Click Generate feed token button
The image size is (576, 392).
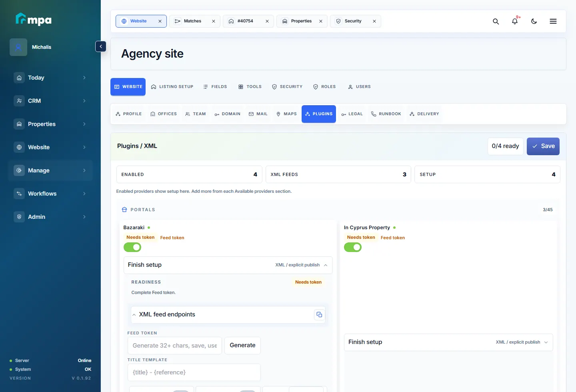pyautogui.click(x=242, y=346)
